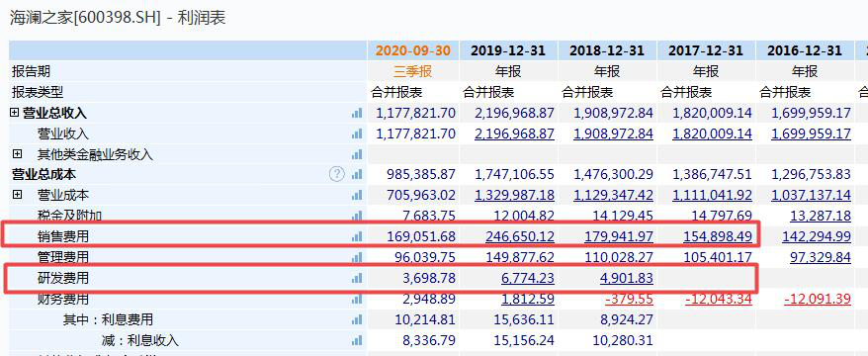Open chart icon for 营业成本 row
The image size is (868, 356).
click(357, 195)
